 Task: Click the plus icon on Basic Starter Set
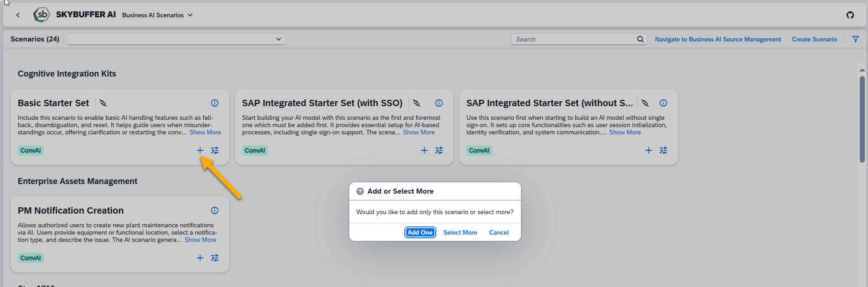pos(200,150)
